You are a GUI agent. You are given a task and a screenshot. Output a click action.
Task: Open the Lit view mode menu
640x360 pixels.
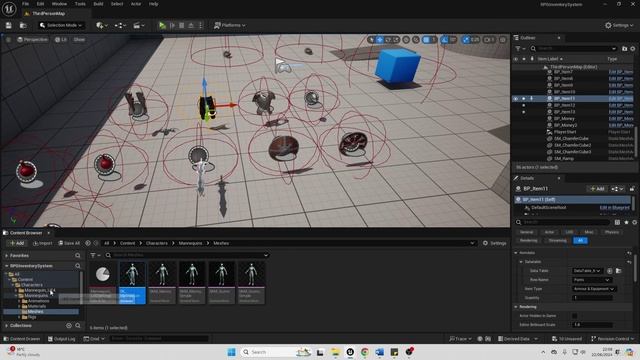pos(61,40)
